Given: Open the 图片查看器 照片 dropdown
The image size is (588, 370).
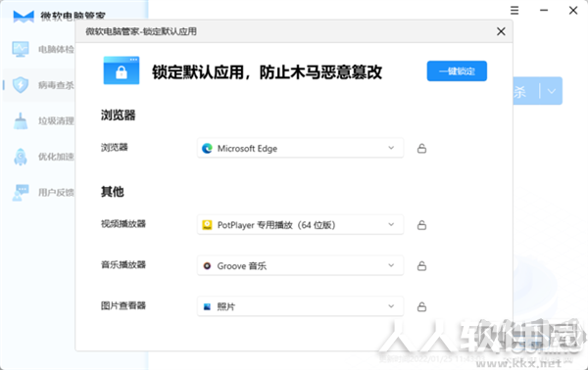Looking at the screenshot, I should [x=301, y=306].
